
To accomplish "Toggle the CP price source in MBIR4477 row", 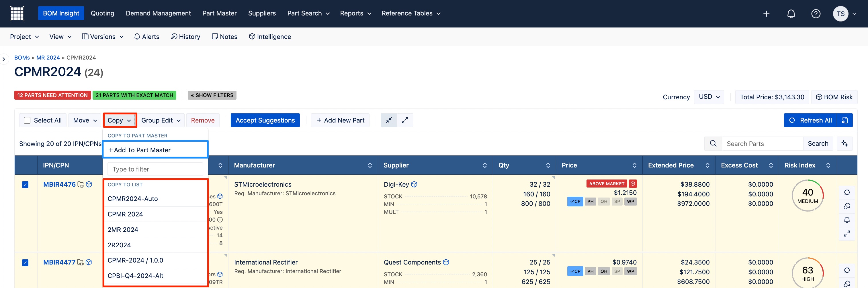I will pos(575,271).
